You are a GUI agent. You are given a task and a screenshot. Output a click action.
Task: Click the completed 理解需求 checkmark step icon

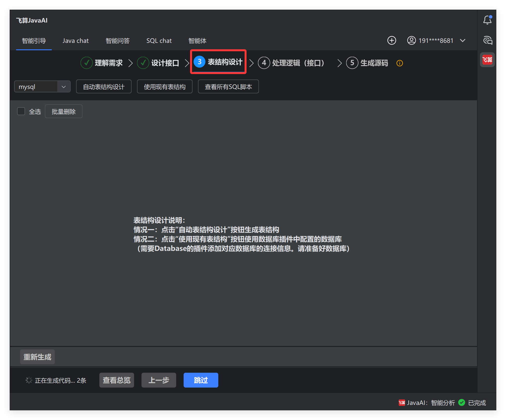pos(86,63)
